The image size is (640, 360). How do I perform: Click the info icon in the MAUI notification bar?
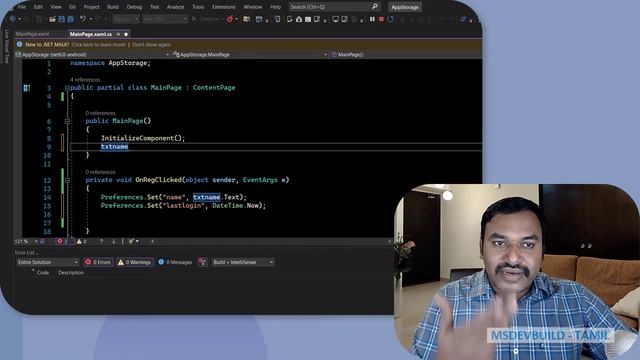19,44
